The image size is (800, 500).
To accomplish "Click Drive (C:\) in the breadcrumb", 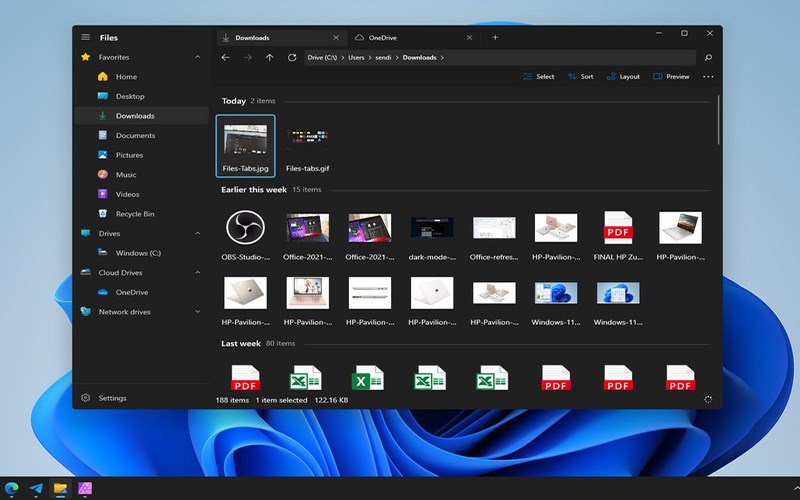I will pos(322,58).
